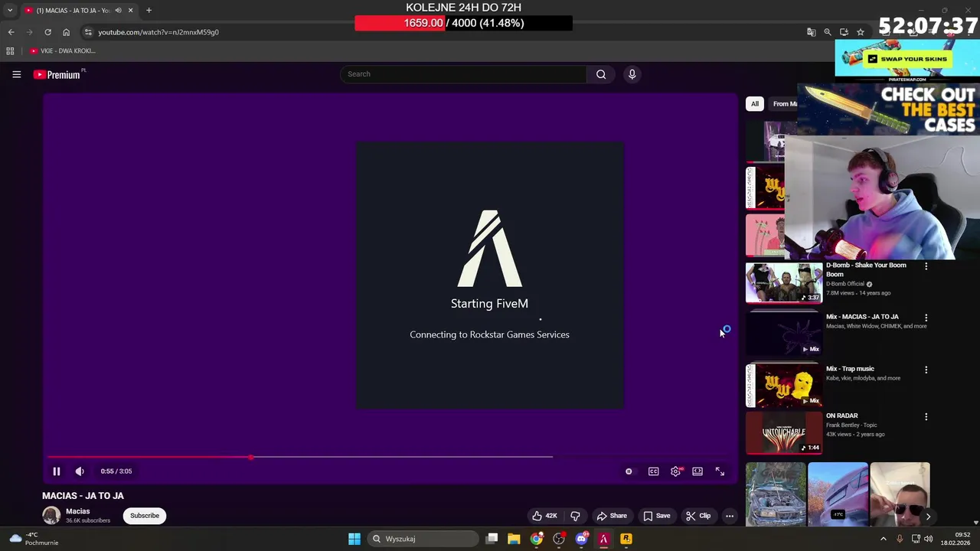Share the MACIAS video

pyautogui.click(x=611, y=516)
